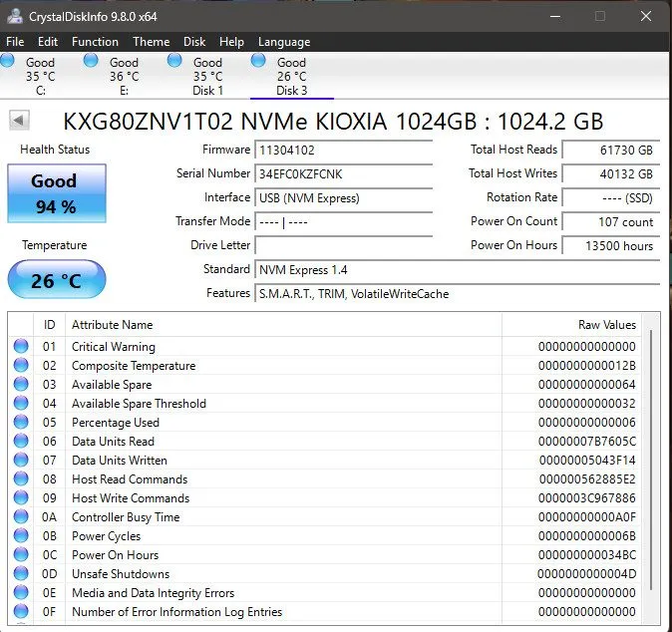Click the Rotation Rate value ---- (SSD)
Screen dimensions: 672x632
[x=611, y=198]
